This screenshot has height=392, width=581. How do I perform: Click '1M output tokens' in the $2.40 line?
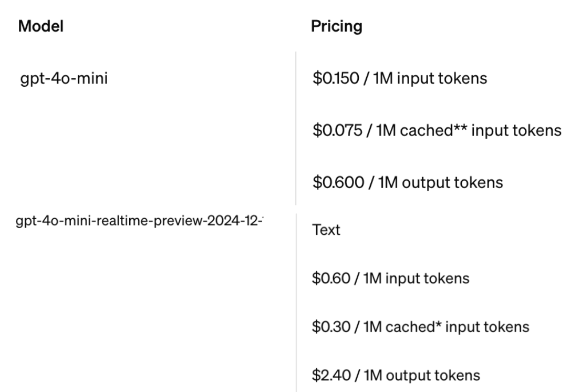(422, 375)
